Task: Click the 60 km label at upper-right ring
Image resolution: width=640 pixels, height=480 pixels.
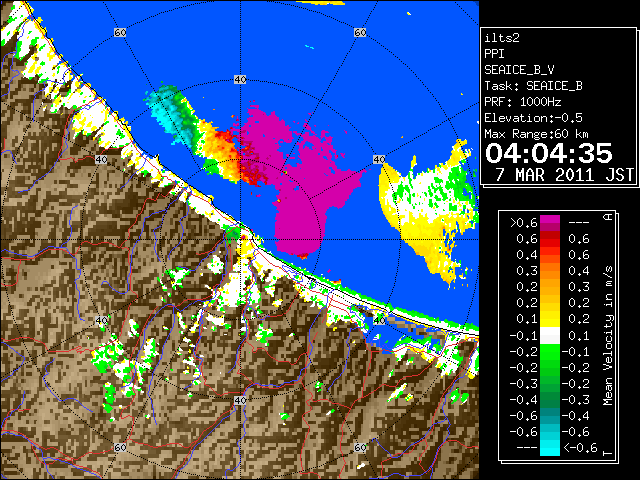Action: coord(360,33)
